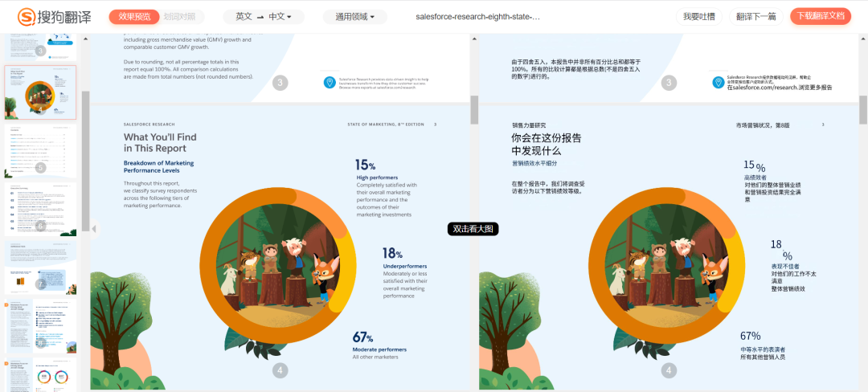Viewport: 868px width, 392px height.
Task: Select the 效果预览 view toggle
Action: click(x=134, y=17)
